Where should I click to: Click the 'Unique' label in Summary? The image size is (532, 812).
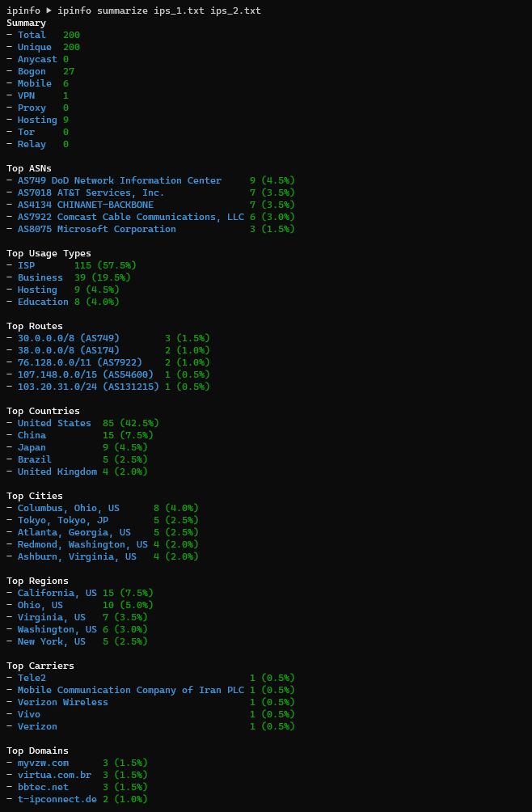click(x=35, y=47)
